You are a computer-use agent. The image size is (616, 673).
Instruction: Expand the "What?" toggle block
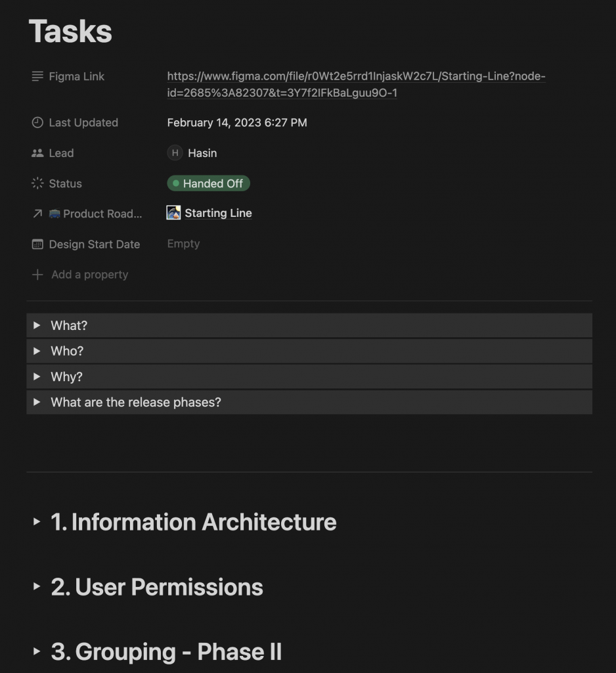coord(37,325)
